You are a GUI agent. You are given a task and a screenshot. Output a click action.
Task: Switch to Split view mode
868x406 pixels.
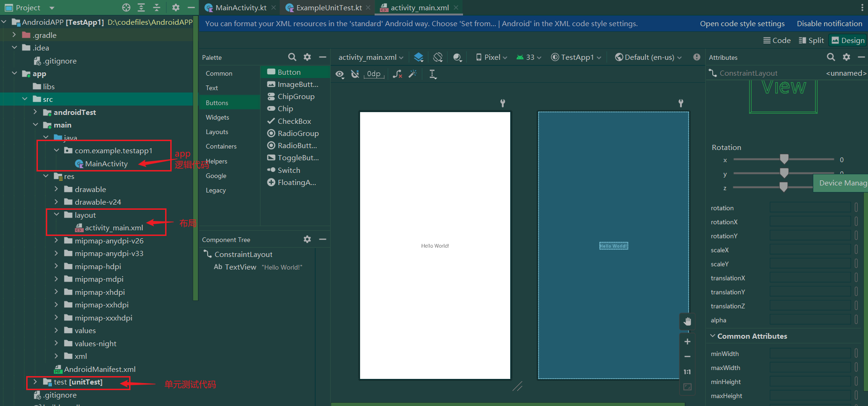point(811,40)
